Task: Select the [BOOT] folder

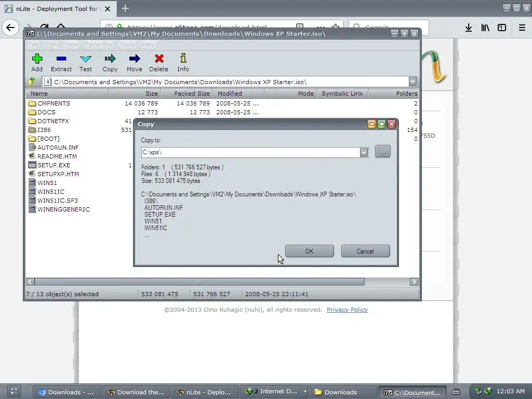Action: (x=44, y=138)
